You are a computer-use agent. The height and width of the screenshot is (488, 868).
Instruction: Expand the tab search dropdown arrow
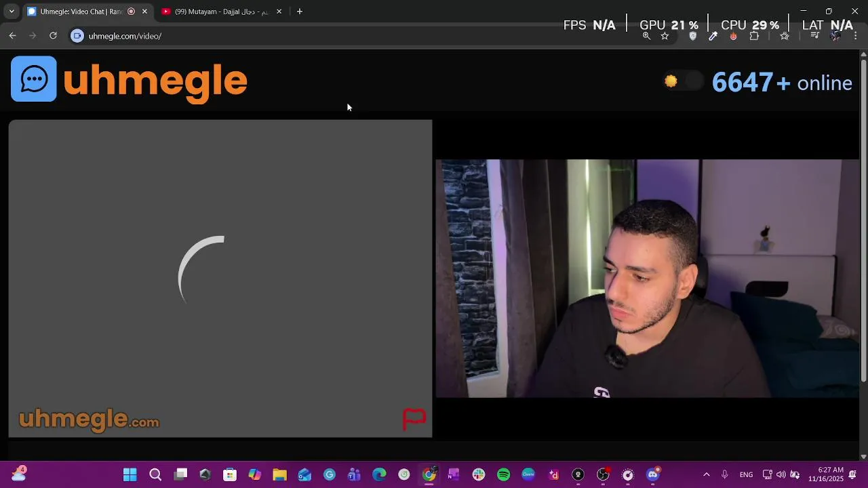pyautogui.click(x=12, y=12)
